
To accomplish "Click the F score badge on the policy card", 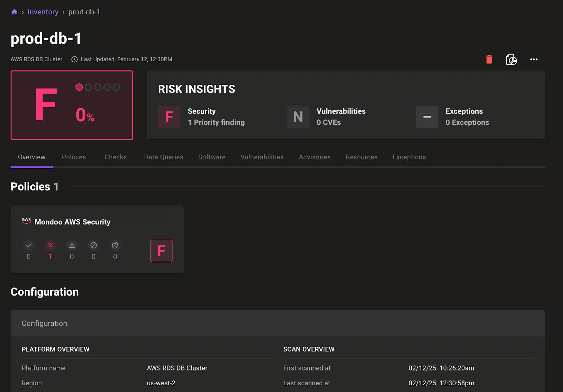I will [x=162, y=251].
